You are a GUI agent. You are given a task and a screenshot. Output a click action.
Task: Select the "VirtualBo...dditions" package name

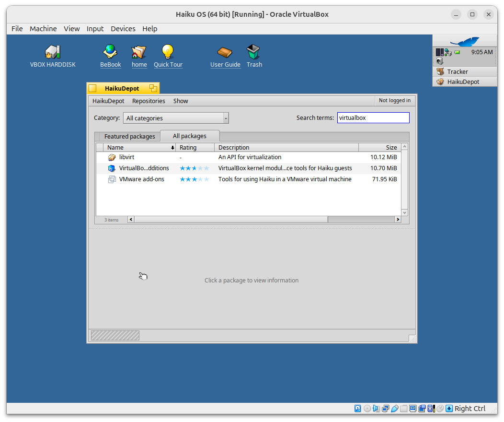[144, 168]
